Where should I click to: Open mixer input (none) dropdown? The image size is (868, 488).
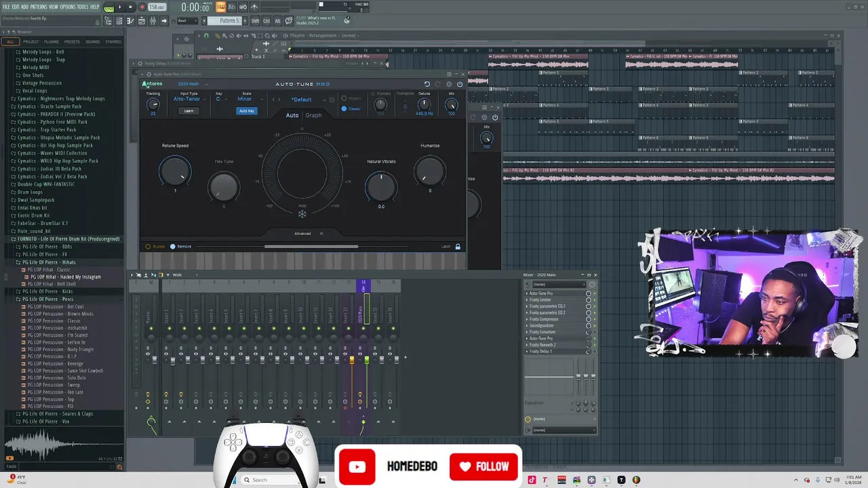560,284
